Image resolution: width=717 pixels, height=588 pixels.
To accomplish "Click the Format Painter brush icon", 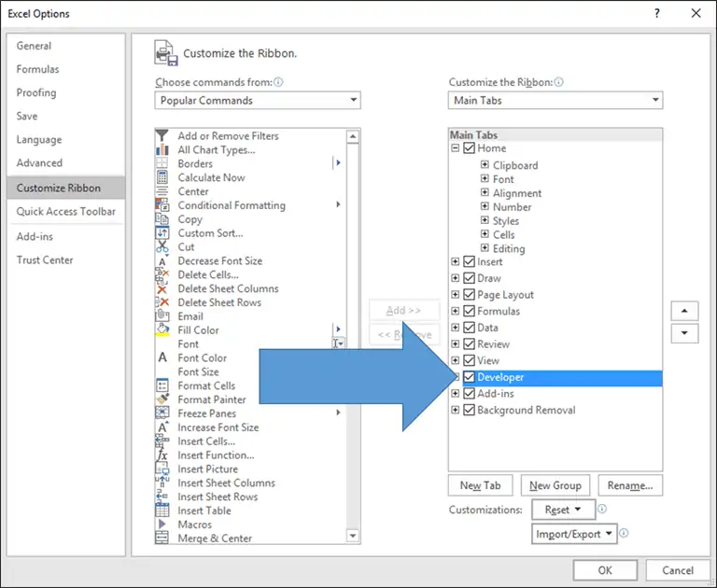I will pos(162,399).
